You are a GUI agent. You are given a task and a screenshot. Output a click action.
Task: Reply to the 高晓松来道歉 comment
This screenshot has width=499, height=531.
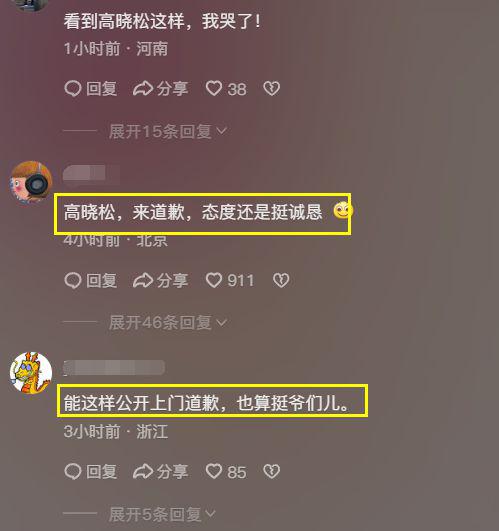91,280
